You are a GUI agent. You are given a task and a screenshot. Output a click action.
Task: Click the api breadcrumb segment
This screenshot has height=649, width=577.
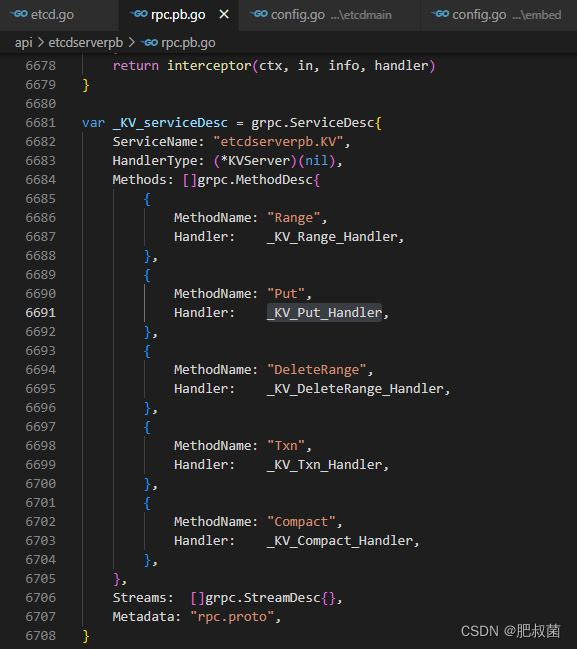pyautogui.click(x=24, y=43)
